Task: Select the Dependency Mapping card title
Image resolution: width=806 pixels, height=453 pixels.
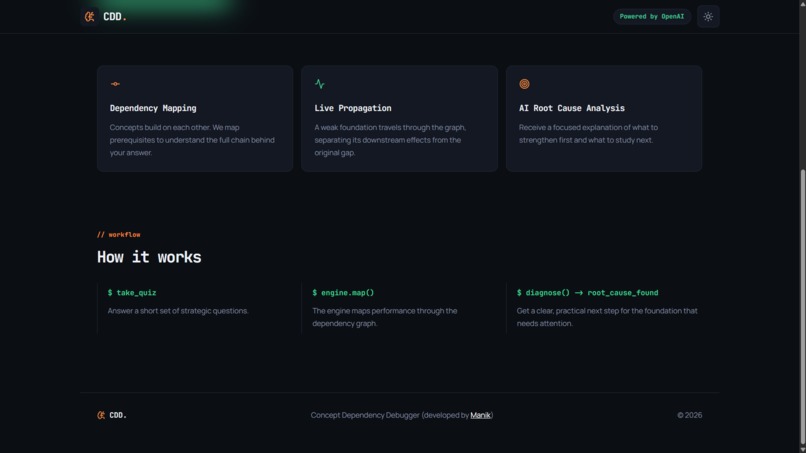Action: (153, 108)
